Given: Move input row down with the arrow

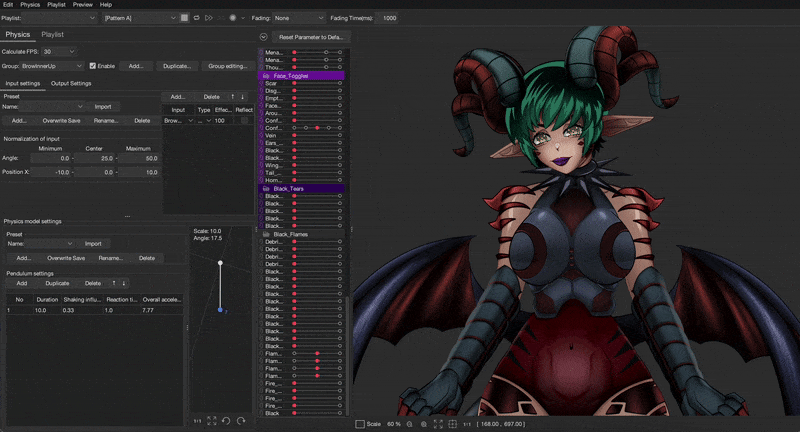Looking at the screenshot, I should 242,96.
